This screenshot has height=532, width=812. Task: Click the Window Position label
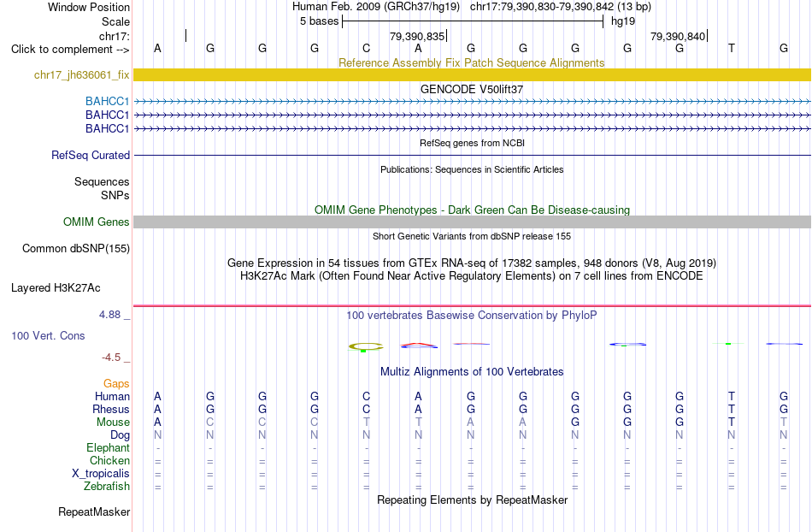(x=89, y=7)
